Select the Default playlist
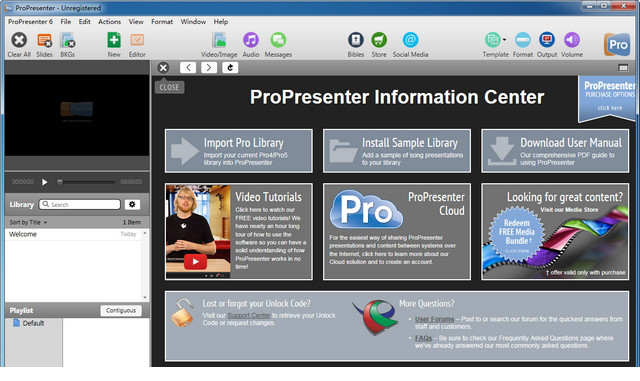Image resolution: width=640 pixels, height=381 pixels. coord(29,323)
